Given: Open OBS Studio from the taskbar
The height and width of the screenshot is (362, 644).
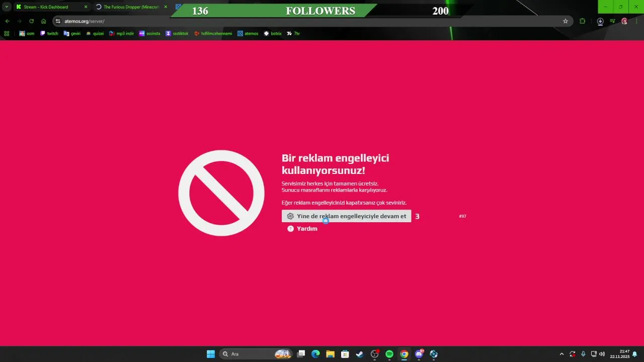Looking at the screenshot, I should click(375, 354).
